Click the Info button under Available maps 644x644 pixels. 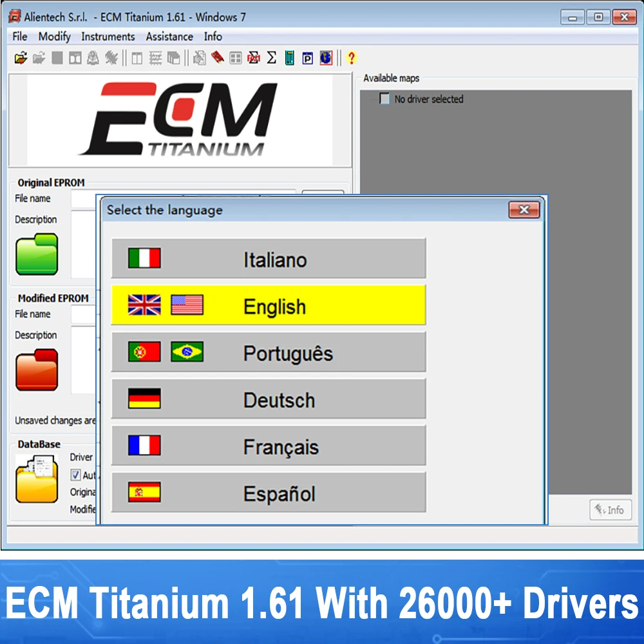[x=611, y=509]
